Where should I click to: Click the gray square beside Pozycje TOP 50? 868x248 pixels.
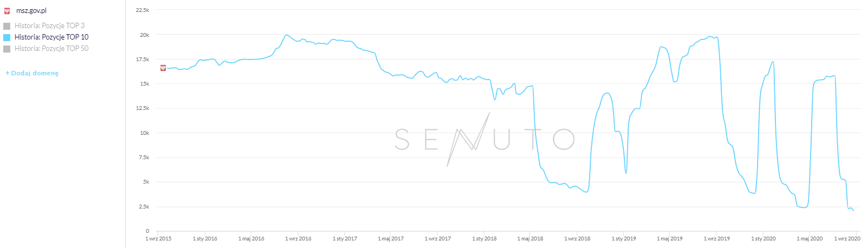click(x=7, y=49)
